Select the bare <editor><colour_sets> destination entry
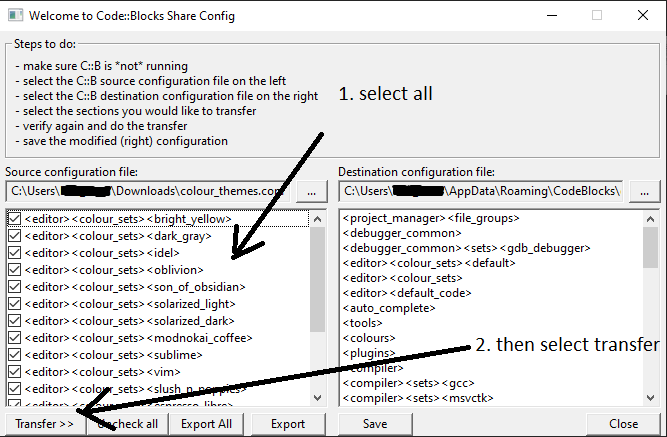The height and width of the screenshot is (437, 667). pos(402,278)
